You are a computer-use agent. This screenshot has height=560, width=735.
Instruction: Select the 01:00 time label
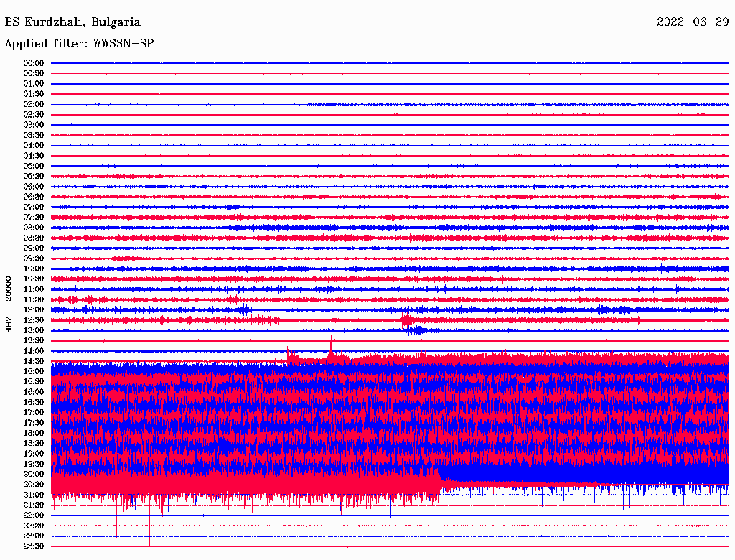(34, 83)
